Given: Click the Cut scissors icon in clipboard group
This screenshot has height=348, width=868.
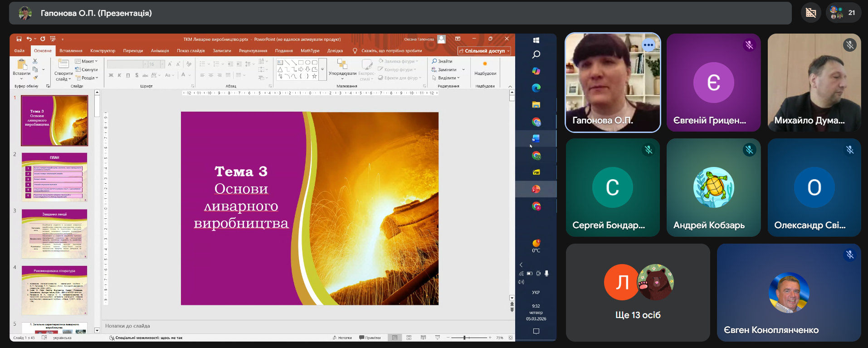Looking at the screenshot, I should tap(35, 61).
